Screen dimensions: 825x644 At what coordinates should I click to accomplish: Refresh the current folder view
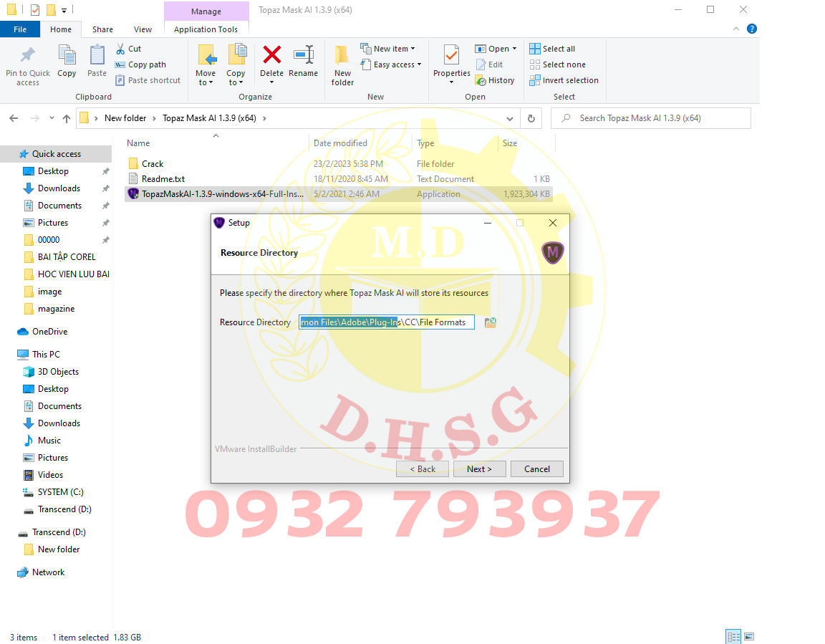531,118
